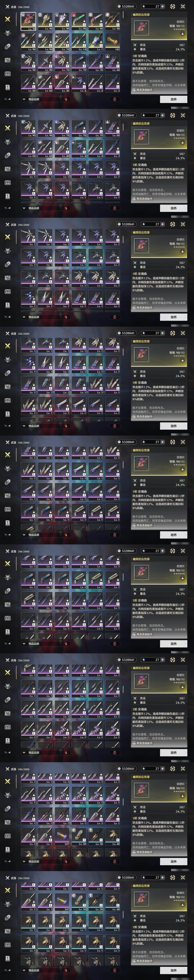Screen dimensions: 194x980
Task: Click the red trash discard icon in topmost panel
Action: click(115, 99)
